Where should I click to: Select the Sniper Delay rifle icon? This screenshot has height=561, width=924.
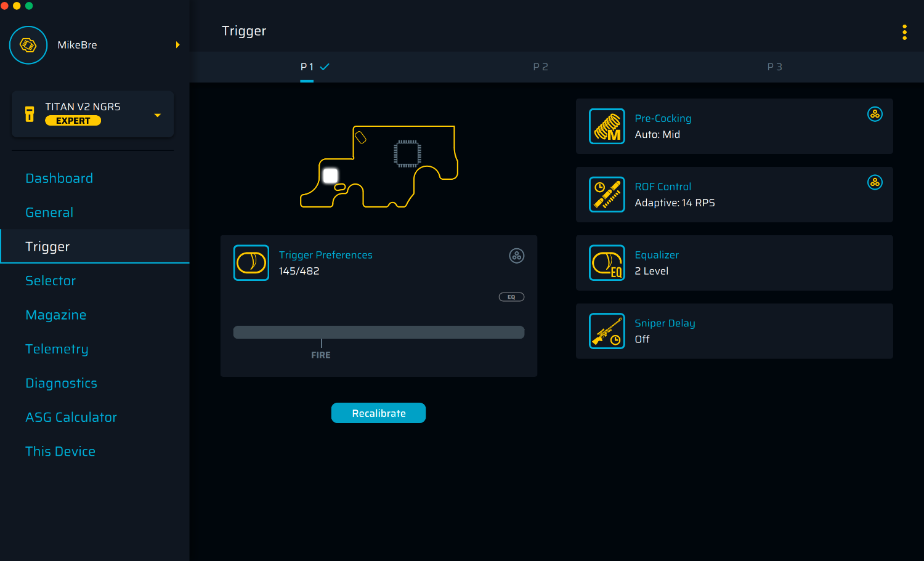tap(607, 331)
